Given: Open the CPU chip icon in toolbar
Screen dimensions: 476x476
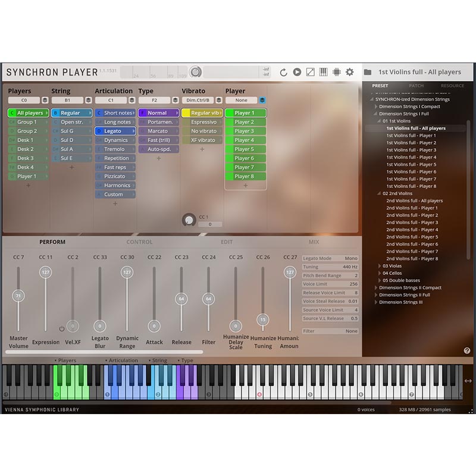Looking at the screenshot, I should point(336,72).
